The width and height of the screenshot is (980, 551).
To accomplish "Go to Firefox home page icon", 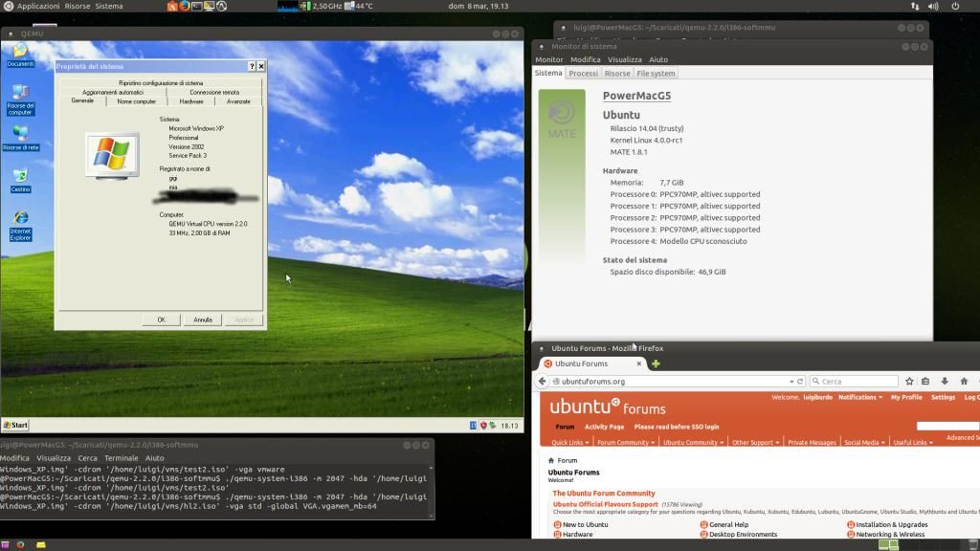I will (964, 381).
